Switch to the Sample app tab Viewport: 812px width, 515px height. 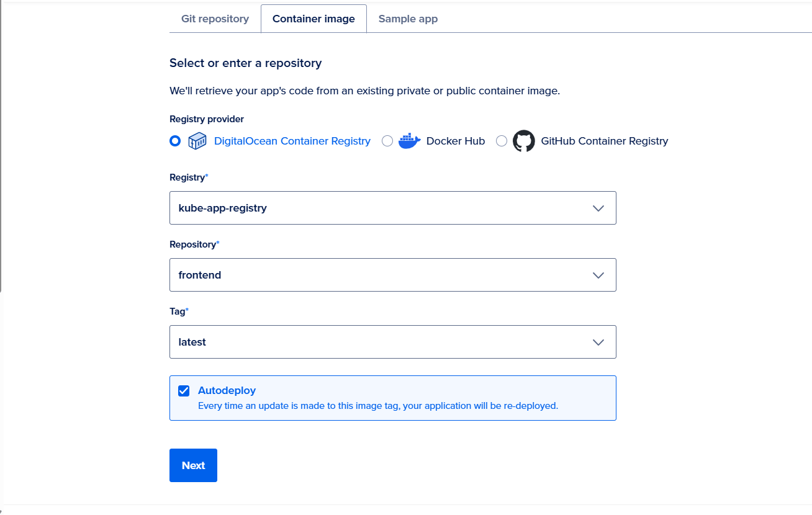click(x=408, y=19)
